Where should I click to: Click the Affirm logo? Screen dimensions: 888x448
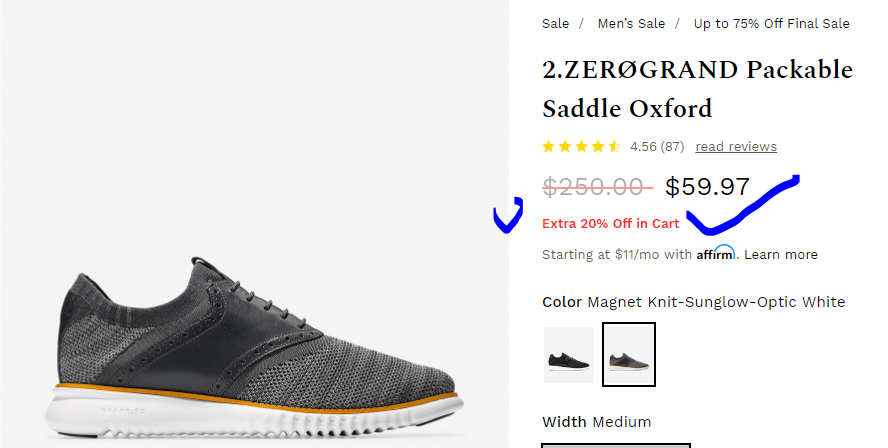[716, 253]
